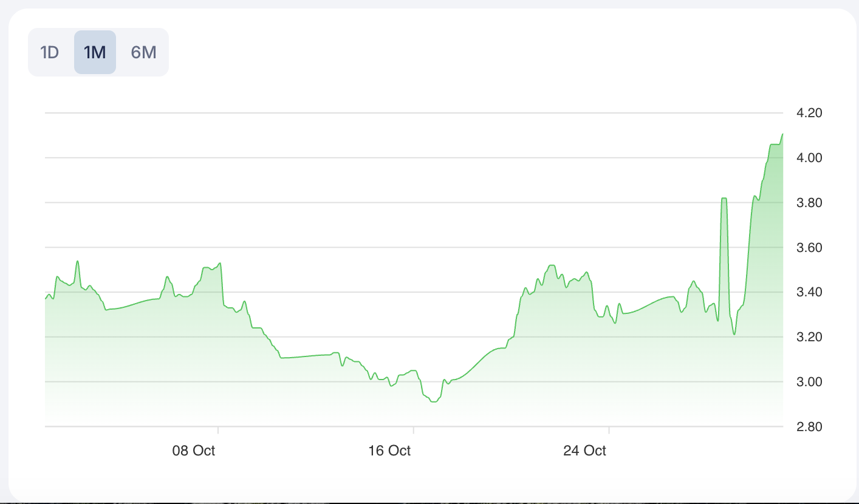Click the x-axis tick mark above 24 Oct
Image resolution: width=859 pixels, height=504 pixels.
click(609, 430)
